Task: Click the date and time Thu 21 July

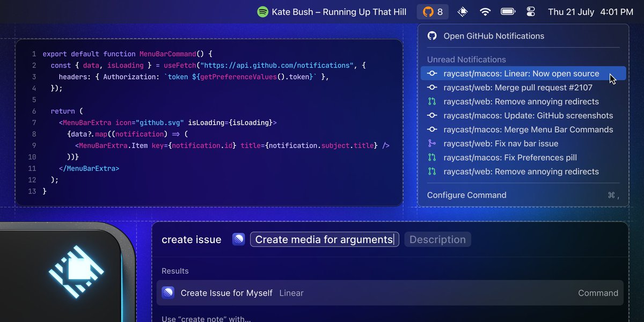Action: [x=571, y=12]
